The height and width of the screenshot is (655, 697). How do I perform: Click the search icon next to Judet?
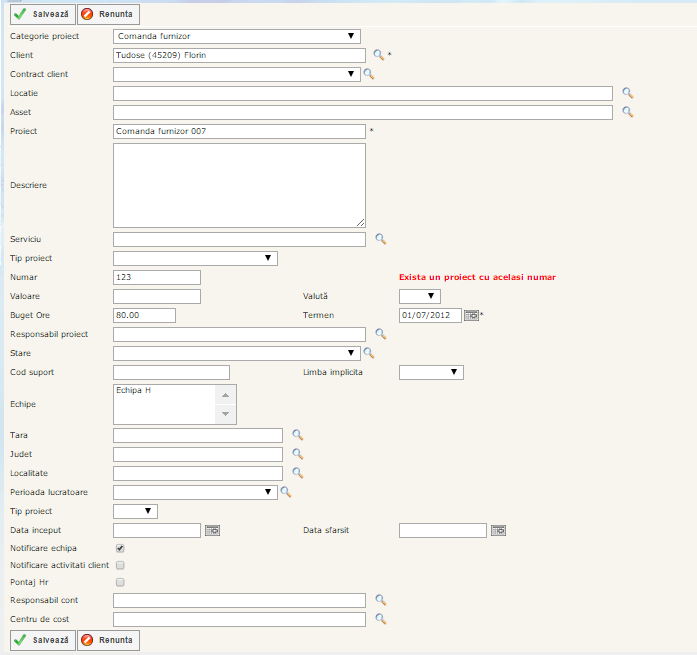297,454
